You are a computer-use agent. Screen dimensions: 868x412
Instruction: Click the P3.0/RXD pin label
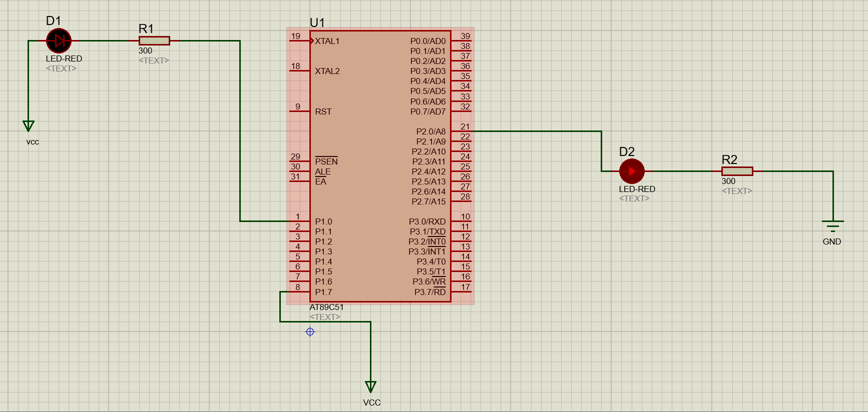[427, 221]
